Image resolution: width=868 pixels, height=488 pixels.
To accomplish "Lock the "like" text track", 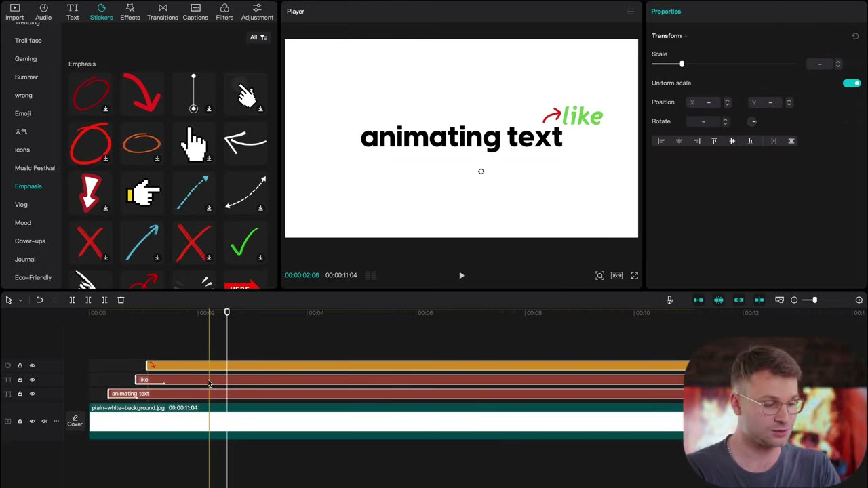I will 20,380.
